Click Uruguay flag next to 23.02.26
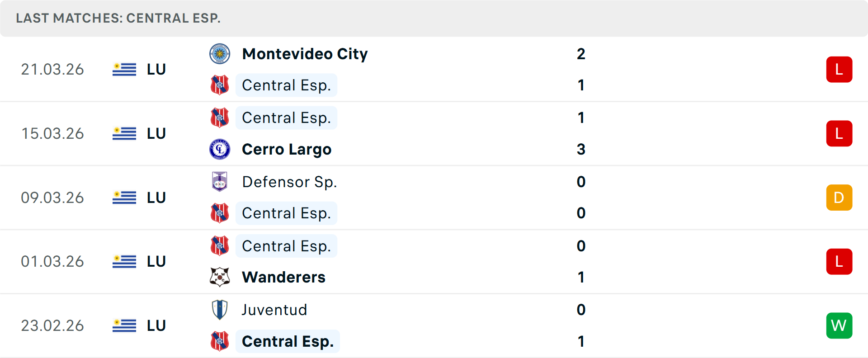868x358 pixels. (124, 325)
